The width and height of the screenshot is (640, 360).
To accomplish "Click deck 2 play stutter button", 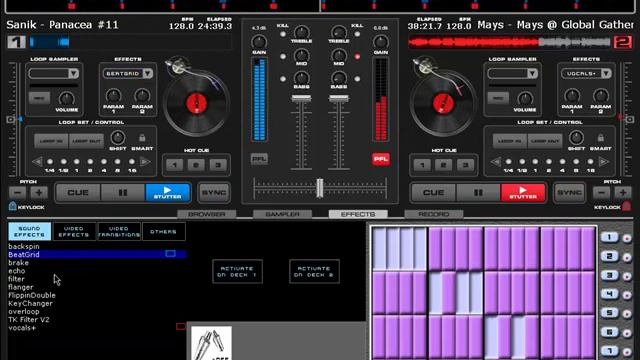I will click(x=523, y=193).
